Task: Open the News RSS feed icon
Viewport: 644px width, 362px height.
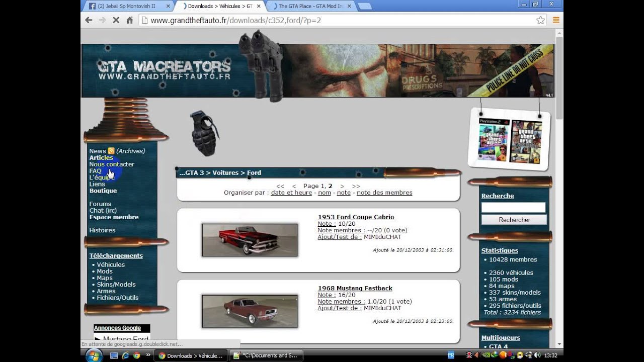Action: click(x=111, y=151)
